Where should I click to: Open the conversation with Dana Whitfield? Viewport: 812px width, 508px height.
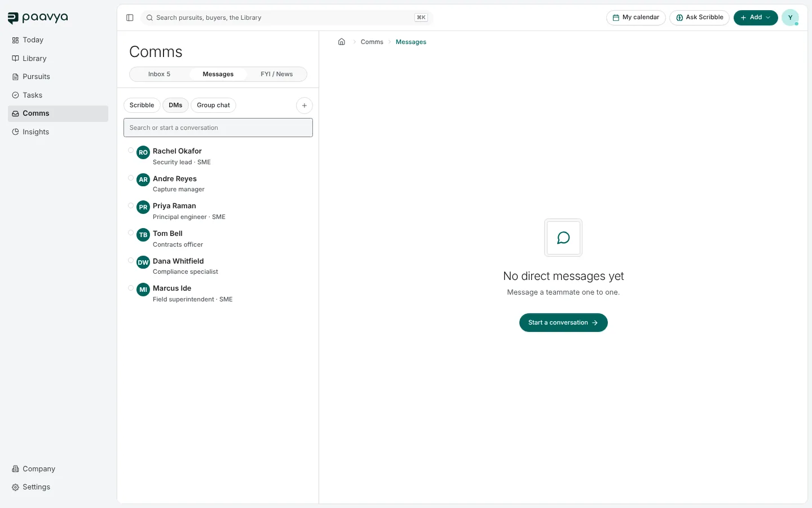pyautogui.click(x=218, y=266)
